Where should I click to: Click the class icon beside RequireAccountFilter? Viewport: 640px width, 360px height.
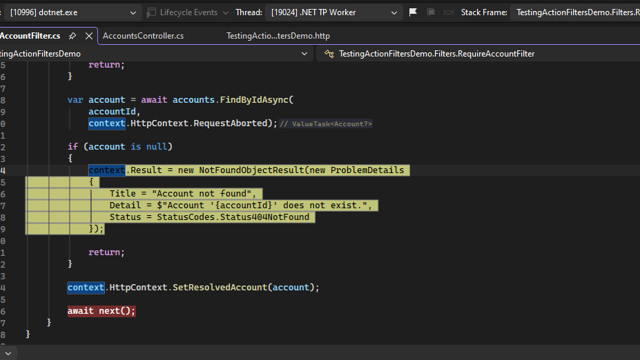click(x=329, y=53)
